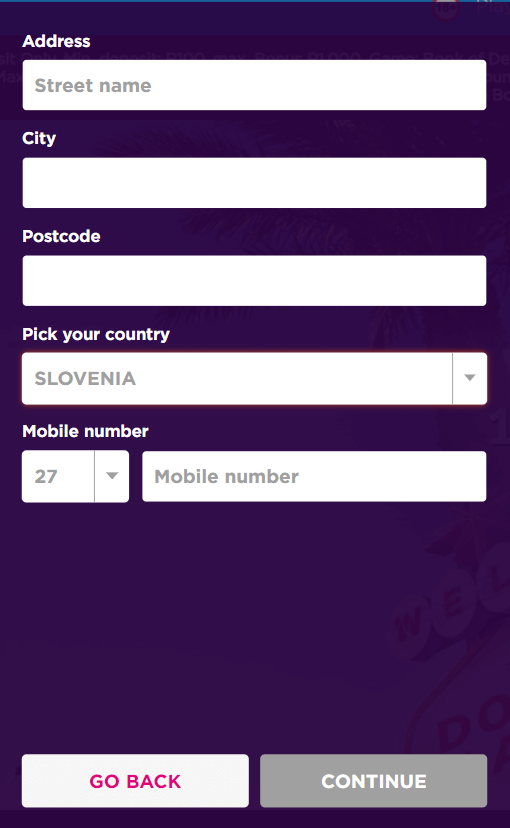Click the Address label heading
Image resolution: width=510 pixels, height=828 pixels.
(x=56, y=41)
